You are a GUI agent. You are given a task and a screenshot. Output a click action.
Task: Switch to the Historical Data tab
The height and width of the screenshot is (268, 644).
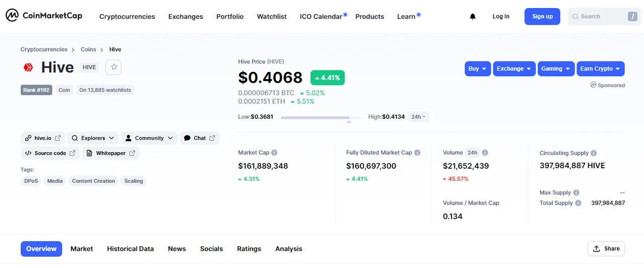(x=130, y=249)
